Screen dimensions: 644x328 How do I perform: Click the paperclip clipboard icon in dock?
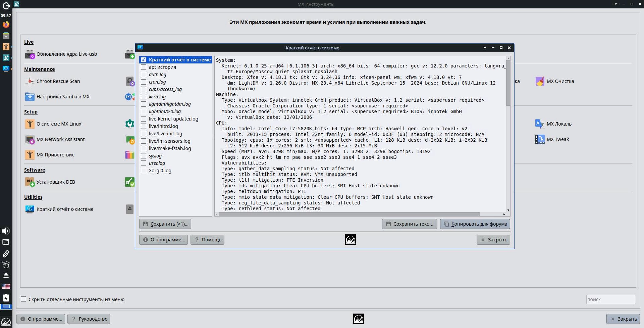pyautogui.click(x=6, y=253)
